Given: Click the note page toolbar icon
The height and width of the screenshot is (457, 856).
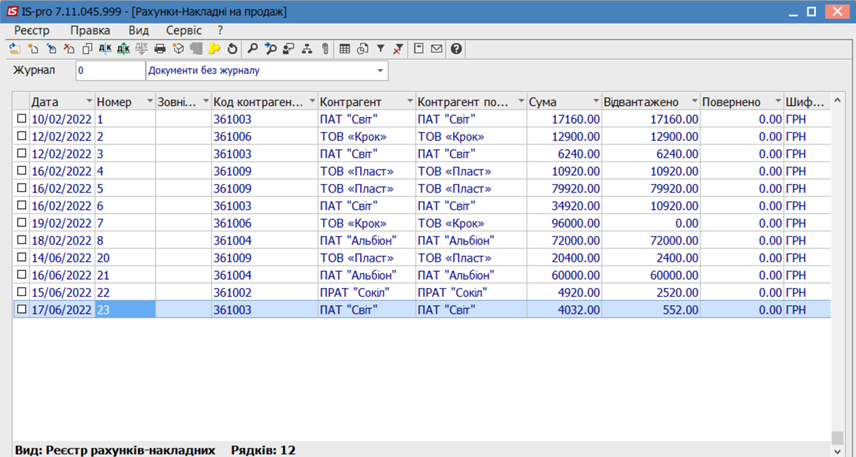Looking at the screenshot, I should tap(419, 49).
